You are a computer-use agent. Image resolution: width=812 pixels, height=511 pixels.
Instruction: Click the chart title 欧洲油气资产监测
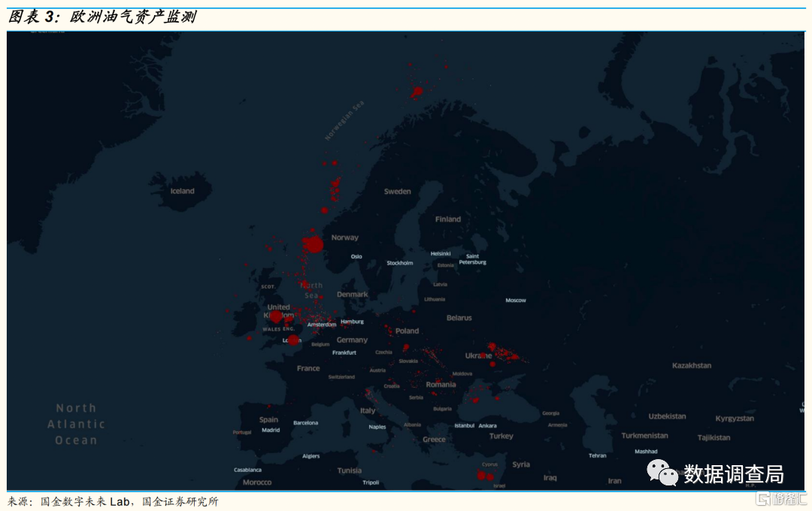(x=132, y=17)
